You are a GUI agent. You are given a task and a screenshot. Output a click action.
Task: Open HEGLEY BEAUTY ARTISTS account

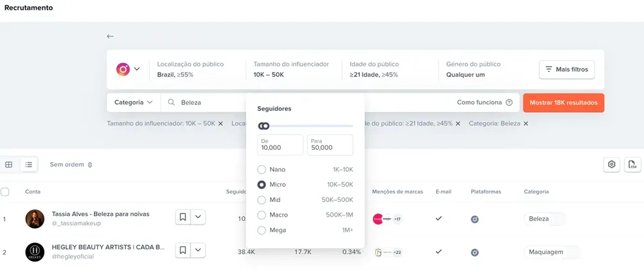tap(108, 248)
